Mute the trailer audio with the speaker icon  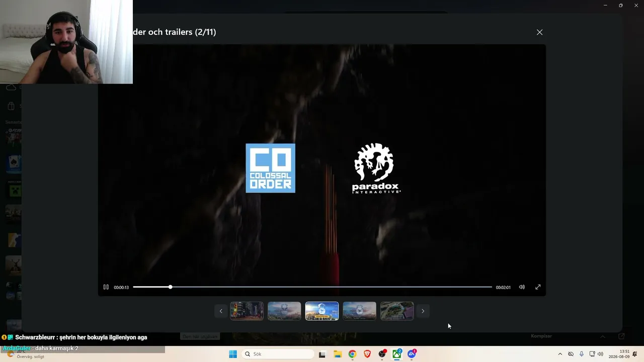[x=522, y=287]
